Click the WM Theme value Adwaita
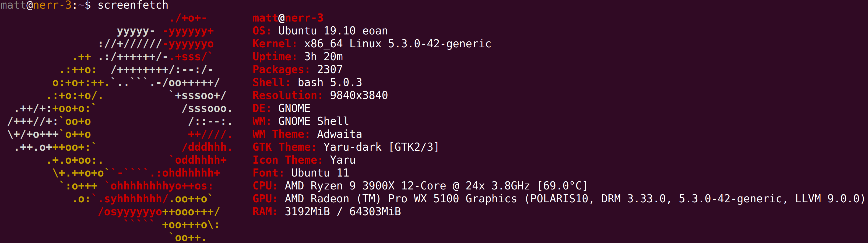Image resolution: width=868 pixels, height=243 pixels. coord(339,134)
